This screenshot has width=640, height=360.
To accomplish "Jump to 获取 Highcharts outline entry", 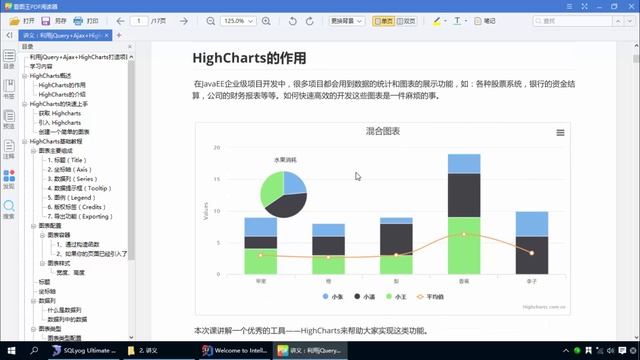I will coord(60,113).
